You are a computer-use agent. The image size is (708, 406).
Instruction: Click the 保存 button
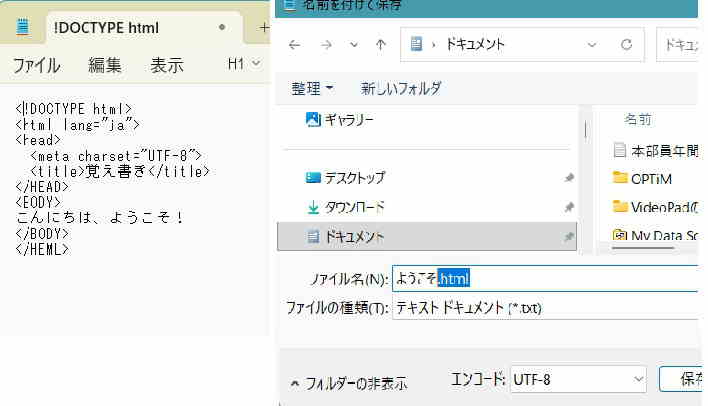(x=681, y=379)
